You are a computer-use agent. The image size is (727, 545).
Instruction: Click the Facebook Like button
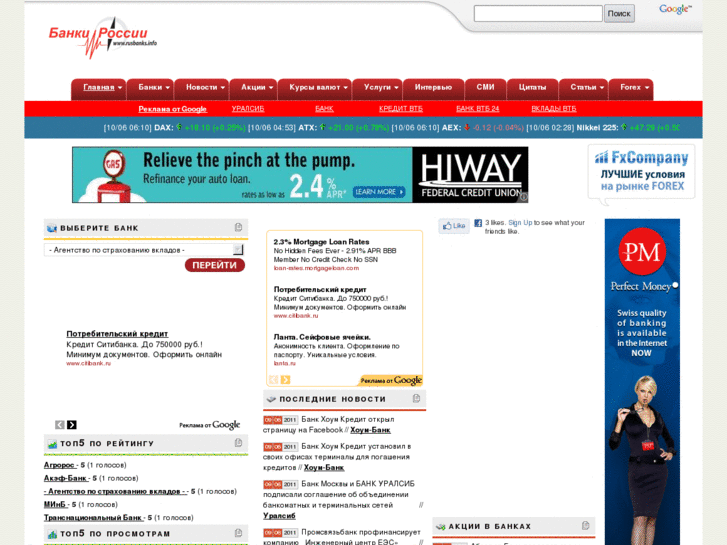453,226
